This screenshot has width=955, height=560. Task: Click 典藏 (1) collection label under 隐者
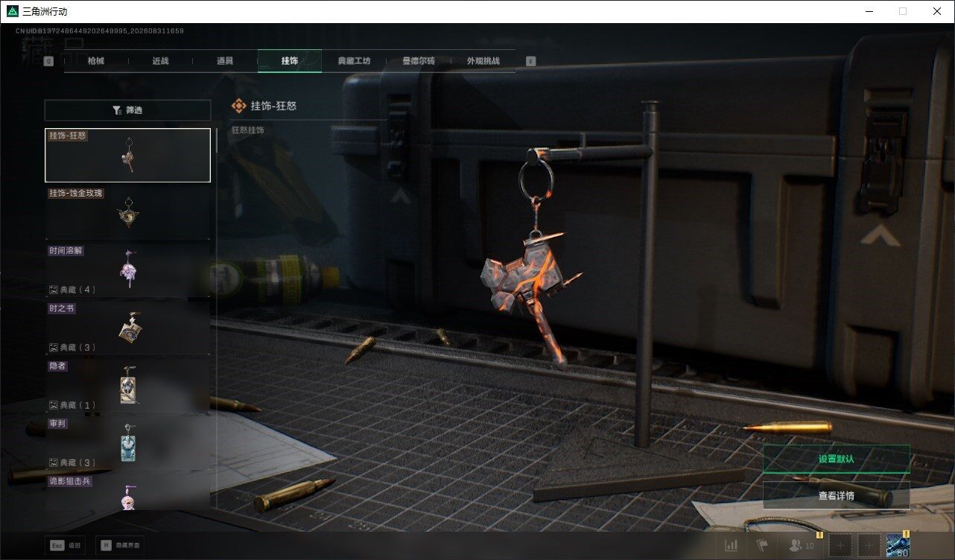coord(72,405)
